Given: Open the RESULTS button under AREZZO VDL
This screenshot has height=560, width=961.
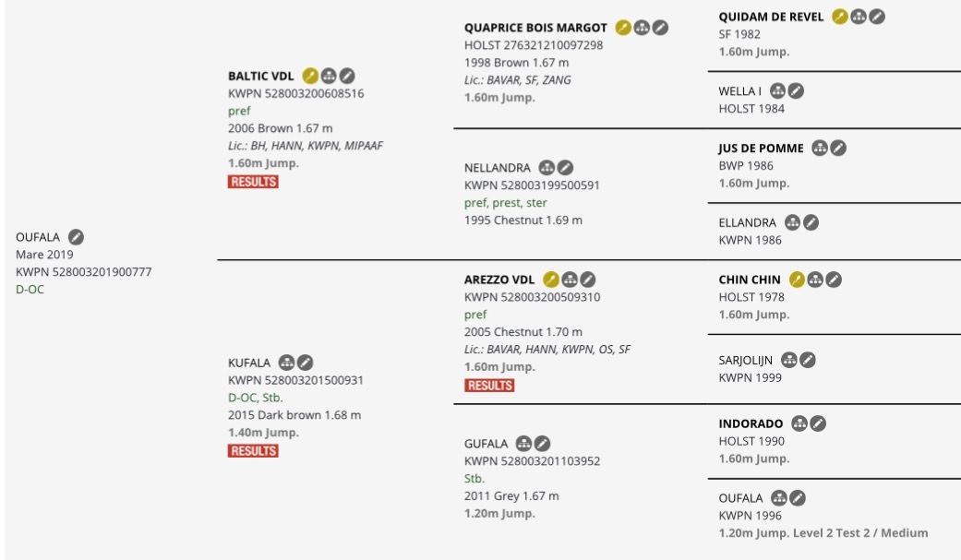Looking at the screenshot, I should pos(489,386).
